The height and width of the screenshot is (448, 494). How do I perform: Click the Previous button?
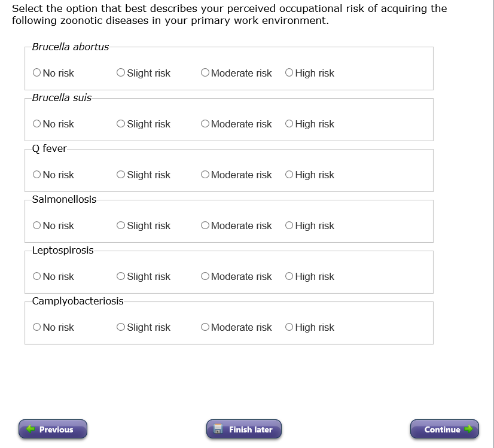[53, 429]
